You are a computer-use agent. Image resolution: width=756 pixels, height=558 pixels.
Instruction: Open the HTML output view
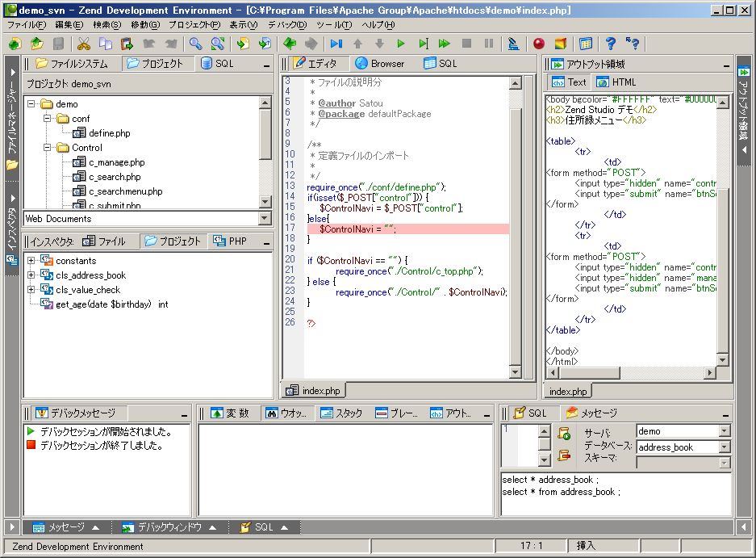[x=616, y=82]
